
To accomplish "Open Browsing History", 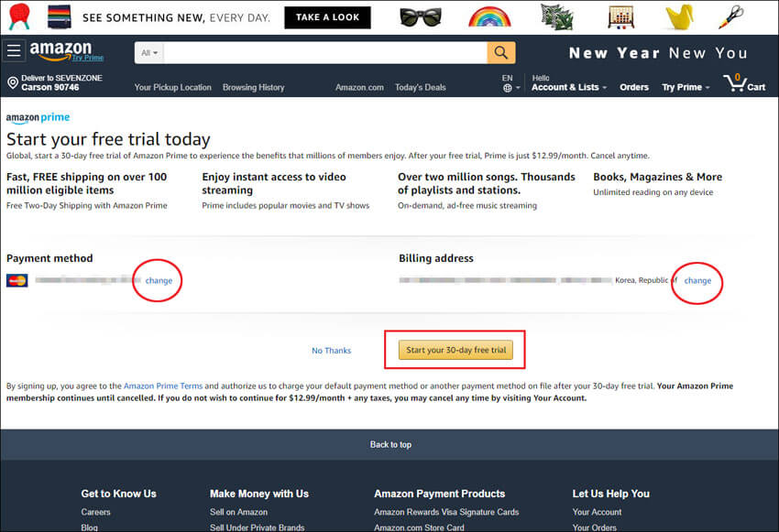I will tap(253, 87).
